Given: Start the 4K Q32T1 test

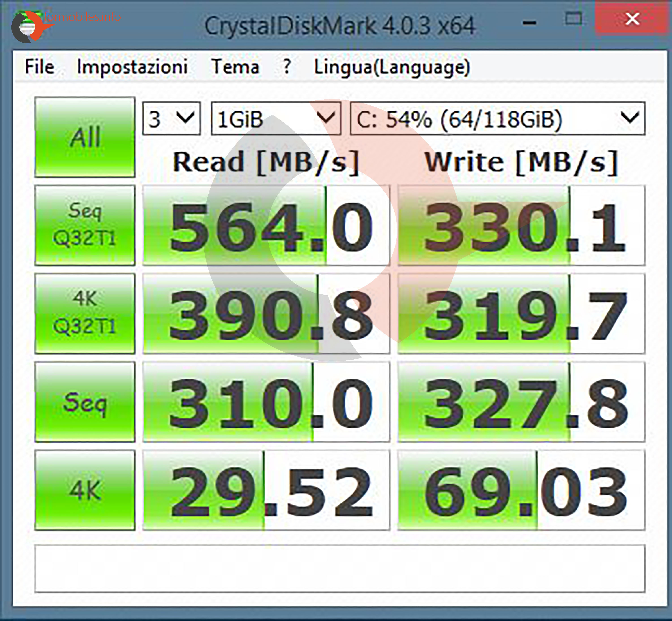Looking at the screenshot, I should (85, 313).
